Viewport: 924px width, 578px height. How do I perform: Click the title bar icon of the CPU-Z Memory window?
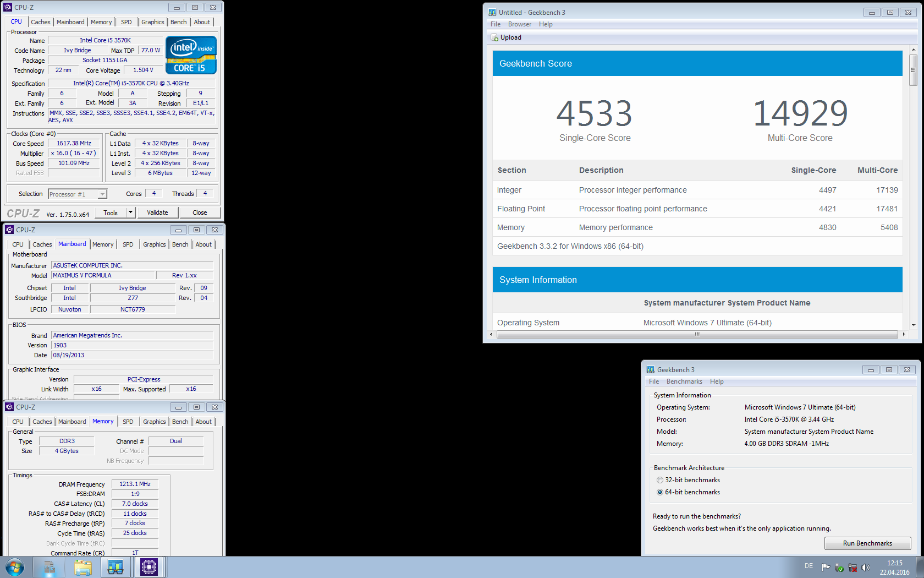point(9,407)
